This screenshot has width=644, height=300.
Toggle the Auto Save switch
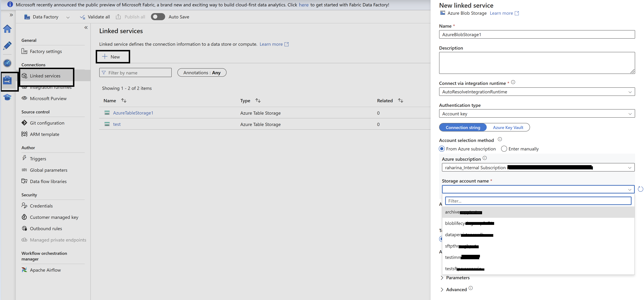158,17
